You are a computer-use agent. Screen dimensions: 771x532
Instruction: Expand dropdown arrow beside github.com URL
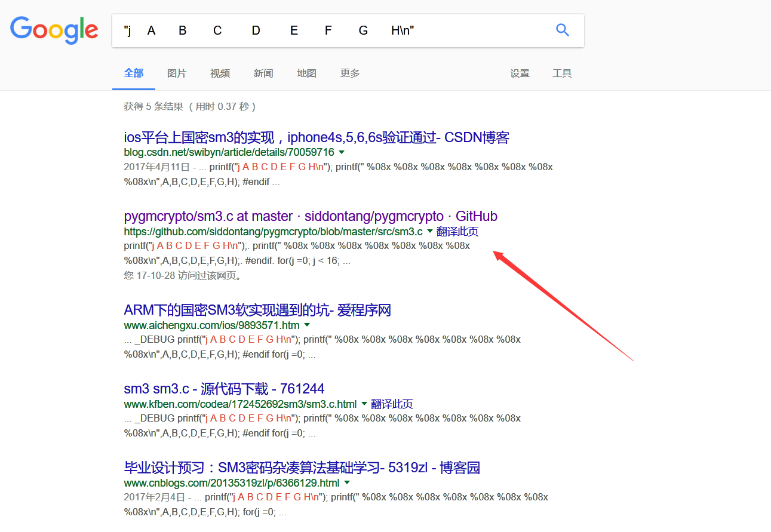click(429, 231)
